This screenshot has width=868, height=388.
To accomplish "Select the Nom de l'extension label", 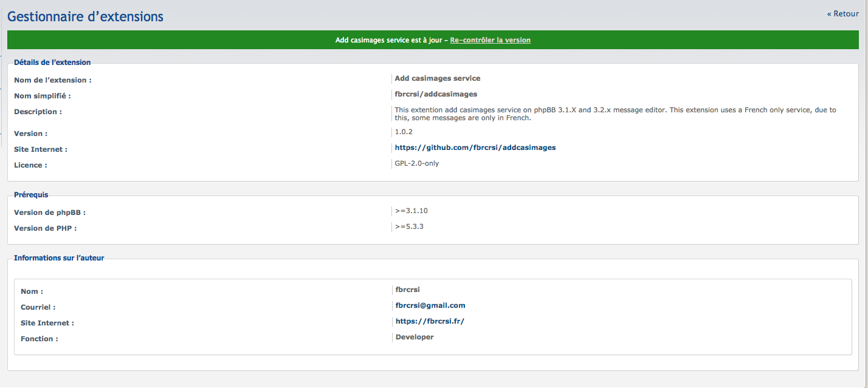I will click(x=53, y=80).
